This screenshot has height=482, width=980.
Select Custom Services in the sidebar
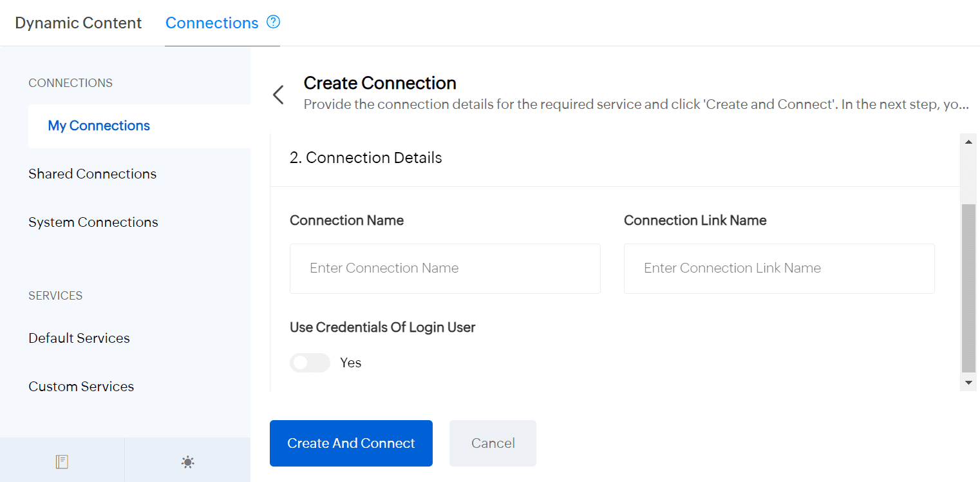(x=81, y=387)
